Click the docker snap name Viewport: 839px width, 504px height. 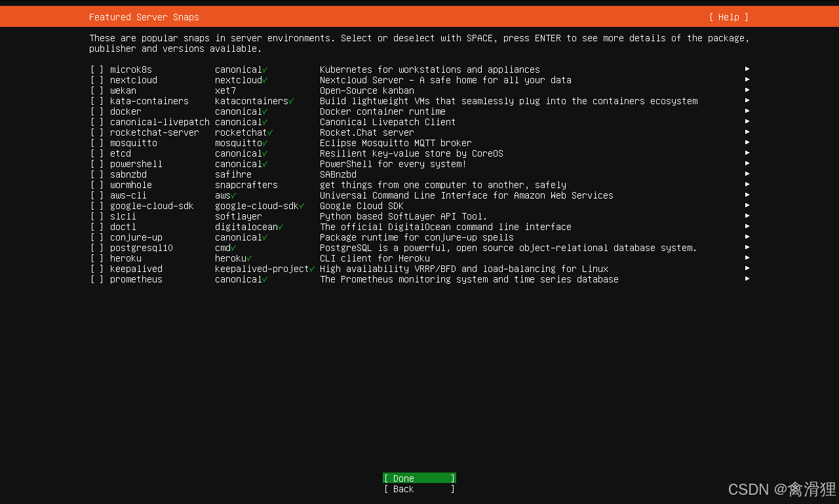coord(126,111)
